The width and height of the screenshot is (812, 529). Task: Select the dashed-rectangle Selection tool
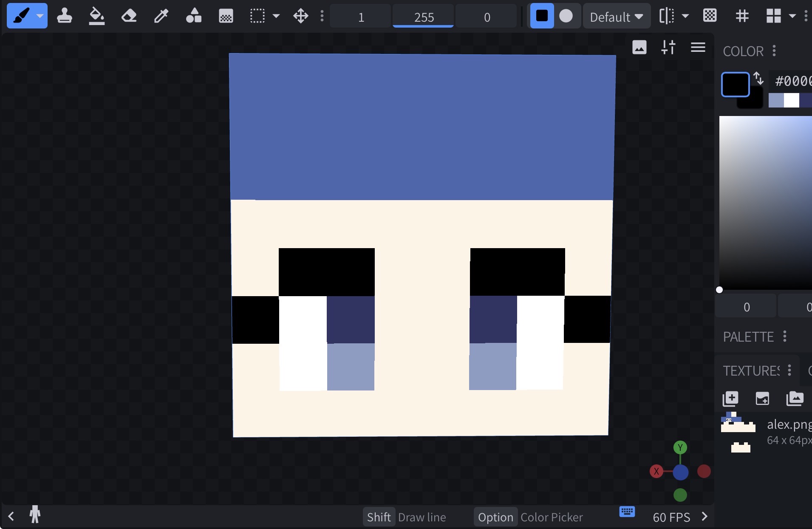pos(257,16)
